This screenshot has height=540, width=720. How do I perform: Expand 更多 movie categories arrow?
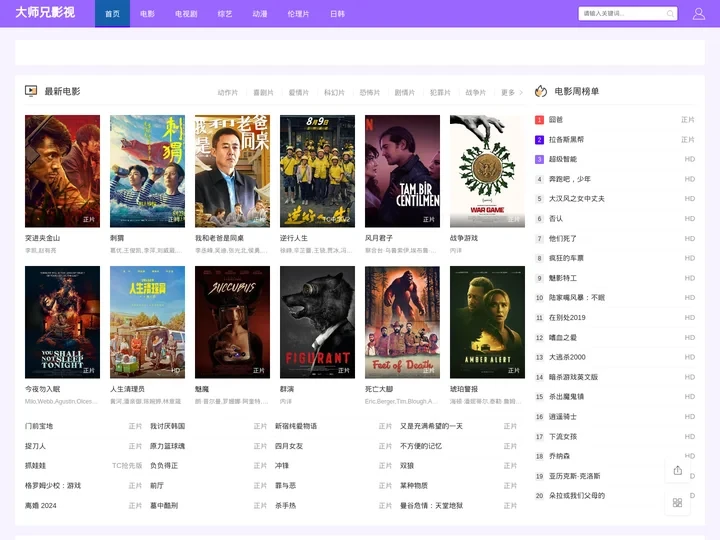(521, 93)
